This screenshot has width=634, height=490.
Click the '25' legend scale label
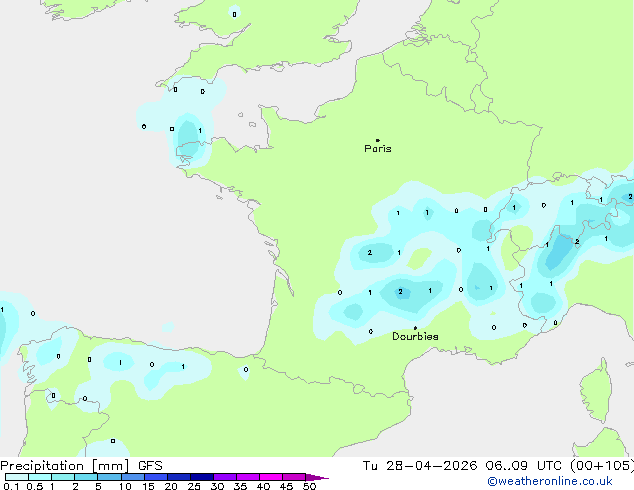tap(194, 486)
